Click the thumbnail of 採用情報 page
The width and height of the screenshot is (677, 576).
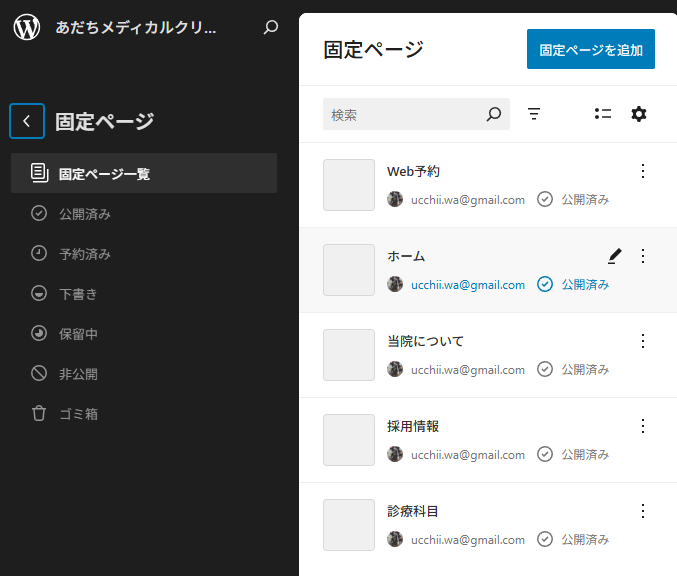pyautogui.click(x=349, y=440)
